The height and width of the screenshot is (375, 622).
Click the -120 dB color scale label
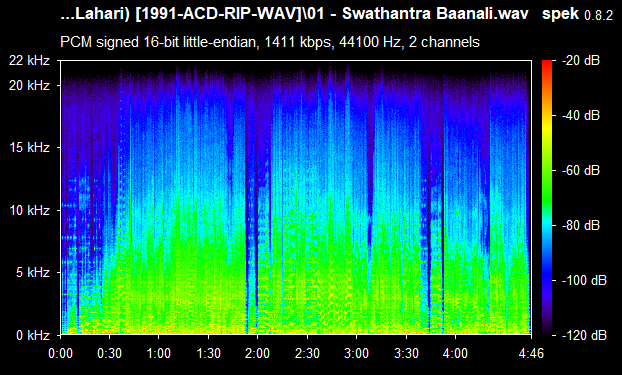[584, 335]
